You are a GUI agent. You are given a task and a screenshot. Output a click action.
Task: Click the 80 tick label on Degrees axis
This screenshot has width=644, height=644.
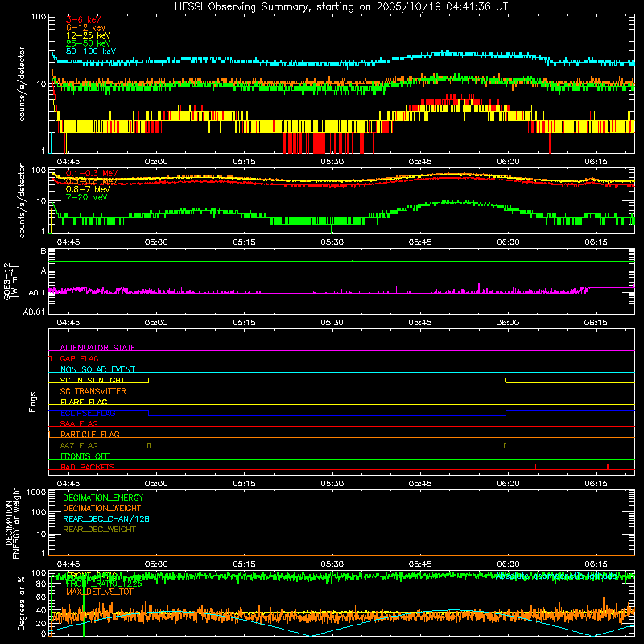(41, 584)
